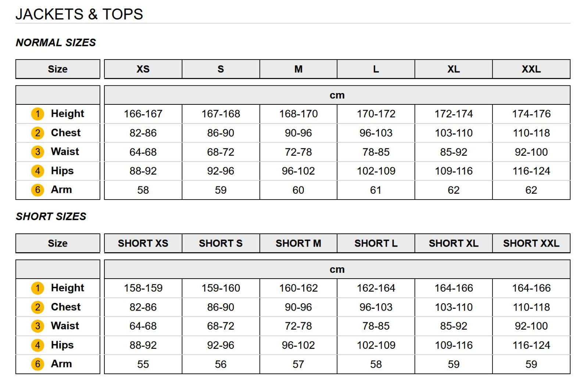Click the NORMAL SIZES heading
588x383 pixels.
(x=56, y=43)
